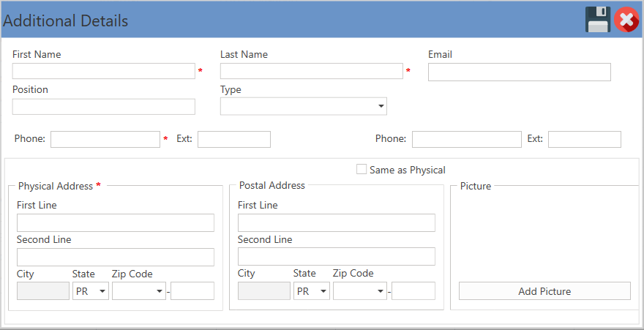Focus the Last Name input field
Image resolution: width=644 pixels, height=330 pixels.
point(312,71)
